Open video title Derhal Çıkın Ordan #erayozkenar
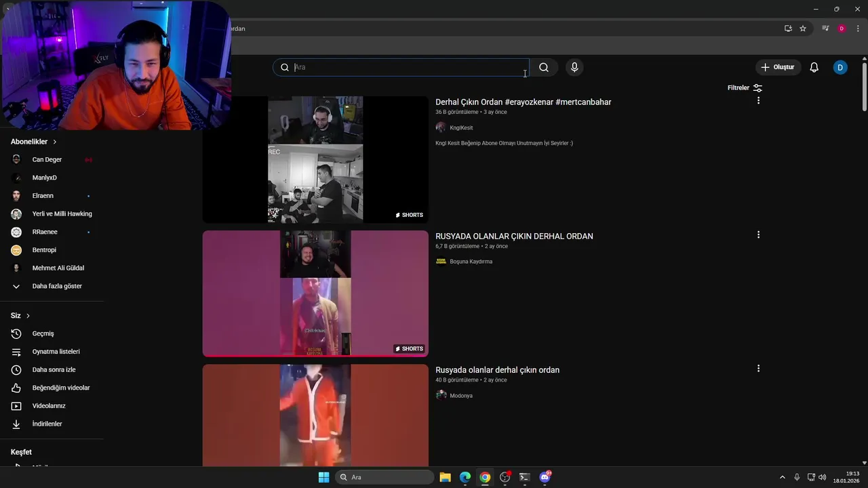 [523, 102]
